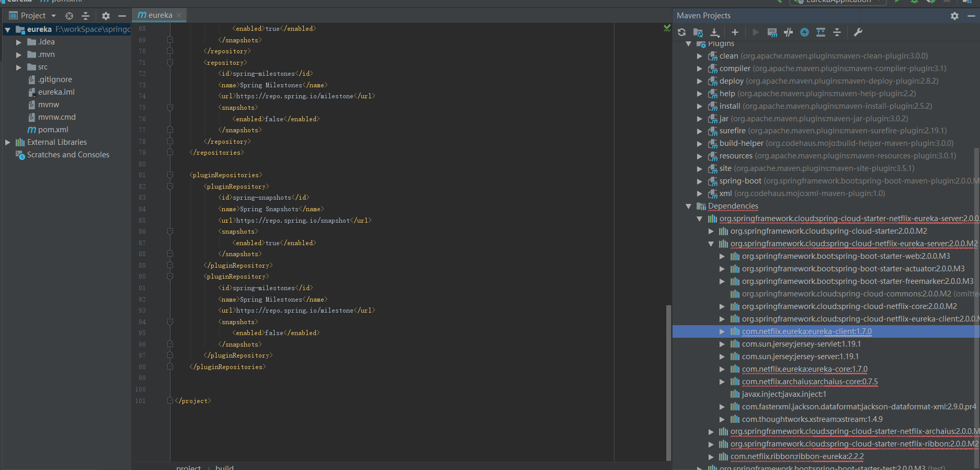
Task: Click the Download Sources and Documentation icon
Action: point(714,32)
